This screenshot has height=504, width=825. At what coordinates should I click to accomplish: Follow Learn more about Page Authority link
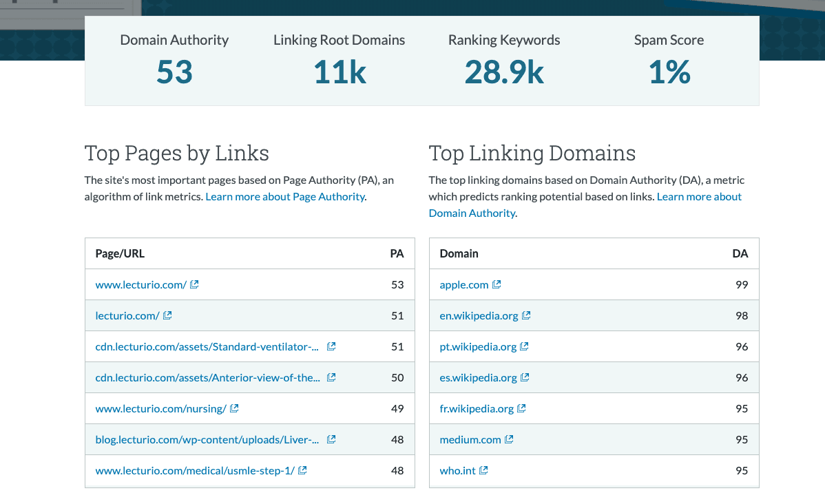click(285, 197)
